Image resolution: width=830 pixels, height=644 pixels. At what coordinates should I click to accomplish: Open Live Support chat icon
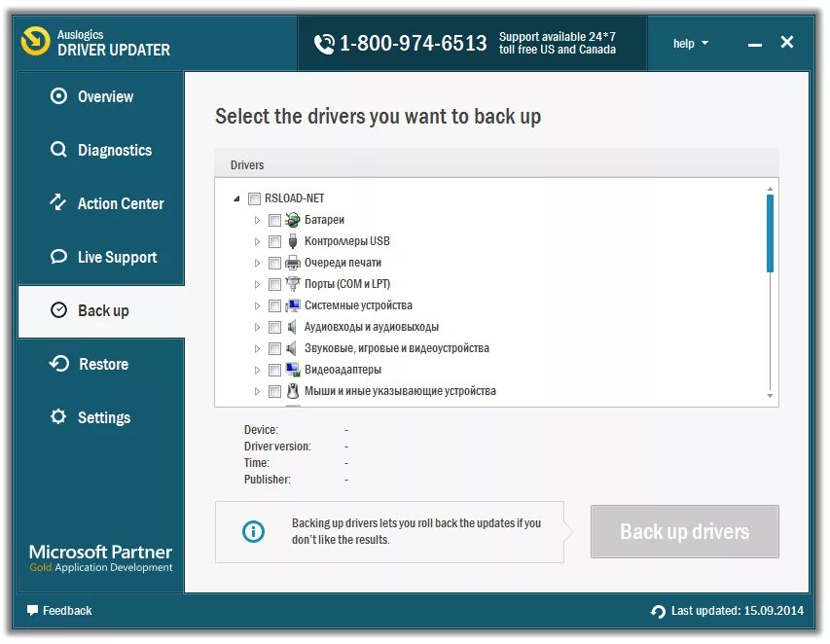pos(58,257)
